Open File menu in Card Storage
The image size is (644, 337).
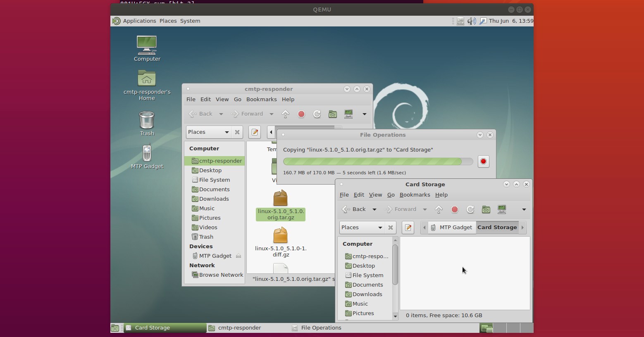[x=344, y=195]
